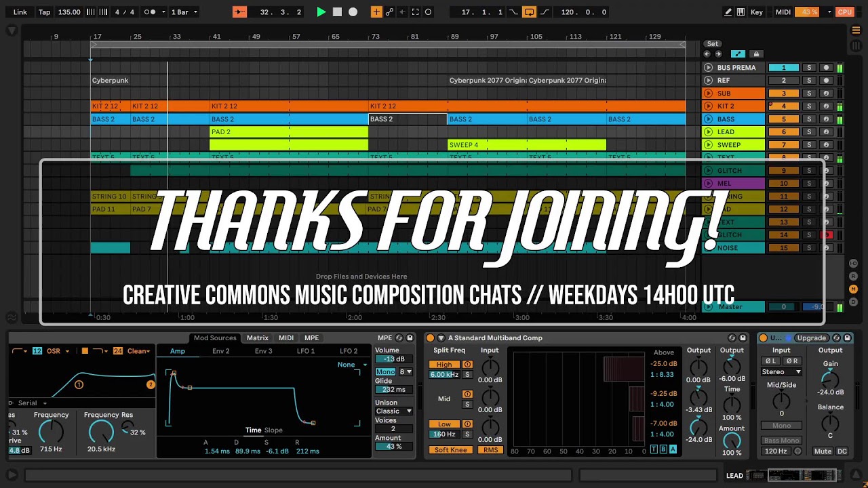The height and width of the screenshot is (488, 868).
Task: Jump to previous locator arrow
Action: pos(707,54)
